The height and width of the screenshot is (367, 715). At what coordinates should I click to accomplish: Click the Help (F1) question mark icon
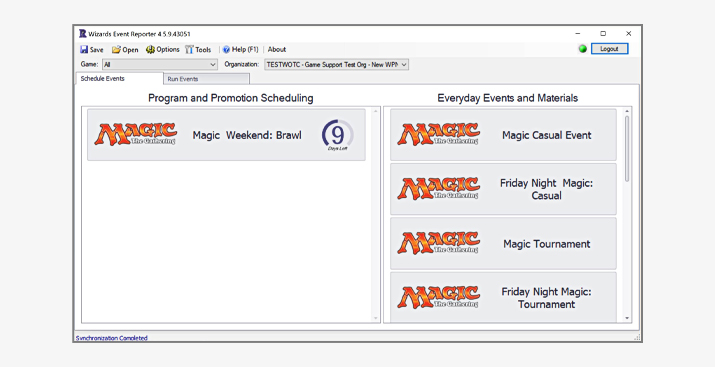[x=226, y=50]
